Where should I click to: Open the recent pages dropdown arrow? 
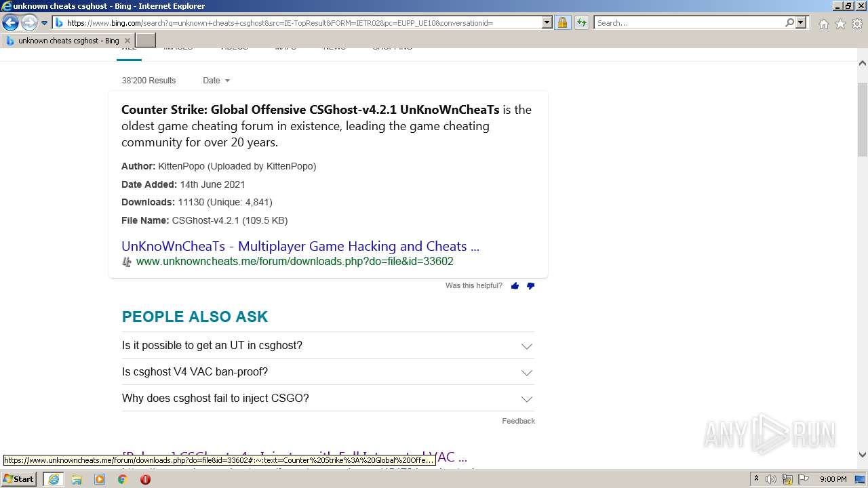pyautogui.click(x=45, y=23)
